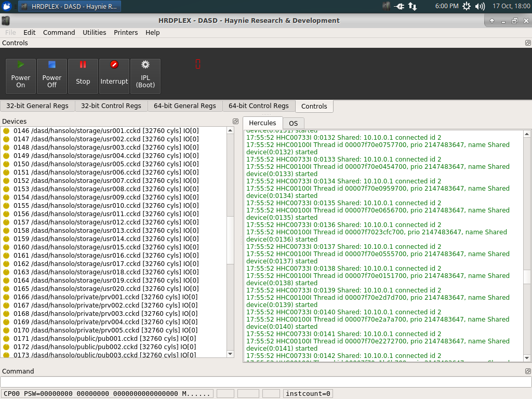Screen dimensions: 532x399
Task: Switch to the 64-bit General Regs tab
Action: (185, 106)
